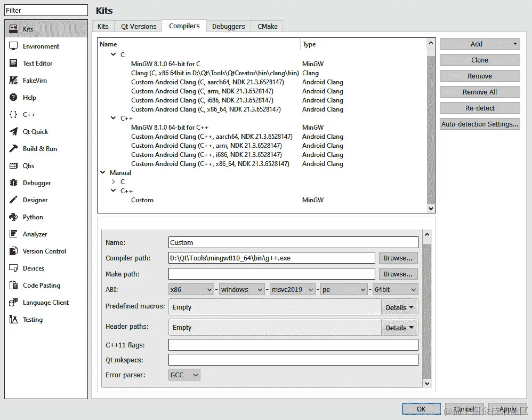
Task: Open the Version Control icon
Action: [13, 251]
